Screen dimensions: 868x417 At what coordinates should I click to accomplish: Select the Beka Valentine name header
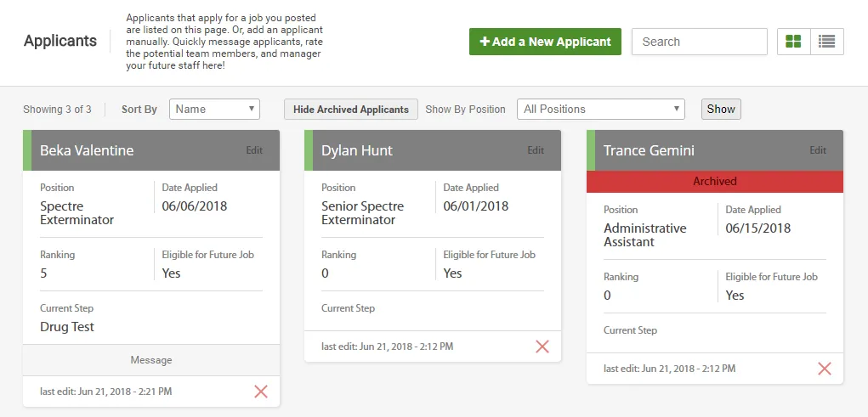pos(87,150)
